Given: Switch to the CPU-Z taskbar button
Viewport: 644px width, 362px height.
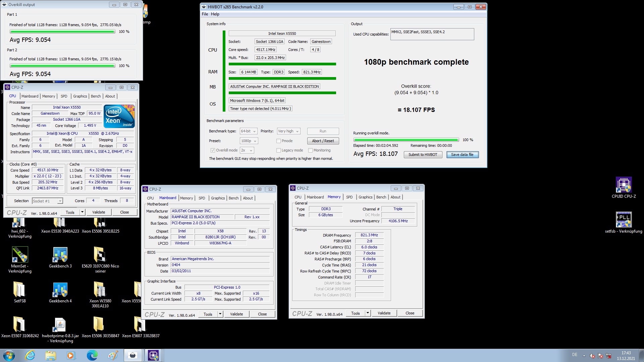Looking at the screenshot, I should (153, 355).
